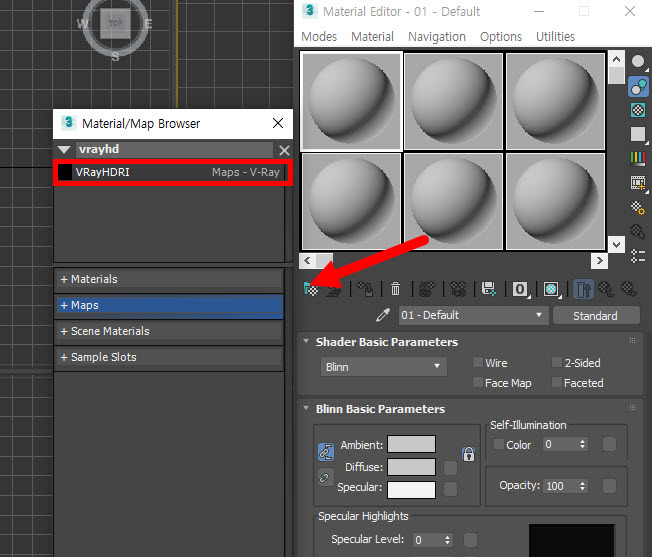The width and height of the screenshot is (652, 557).
Task: Expand the Scene Materials group
Action: (x=169, y=331)
